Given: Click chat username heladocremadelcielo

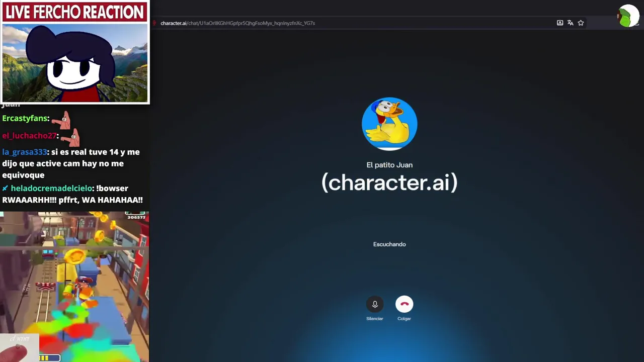Looking at the screenshot, I should tap(52, 188).
